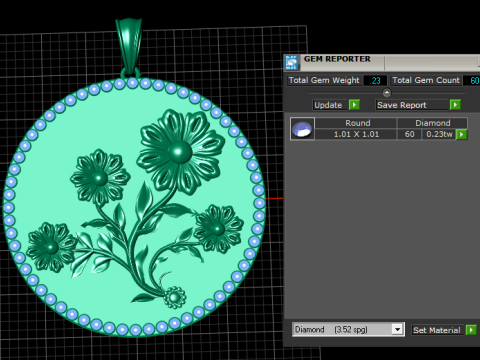Image resolution: width=480 pixels, height=360 pixels.
Task: Select the pendant bail in the viewport
Action: click(129, 47)
